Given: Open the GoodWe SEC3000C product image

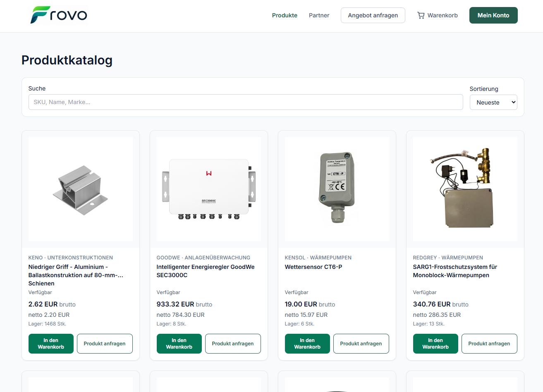Looking at the screenshot, I should pos(209,189).
